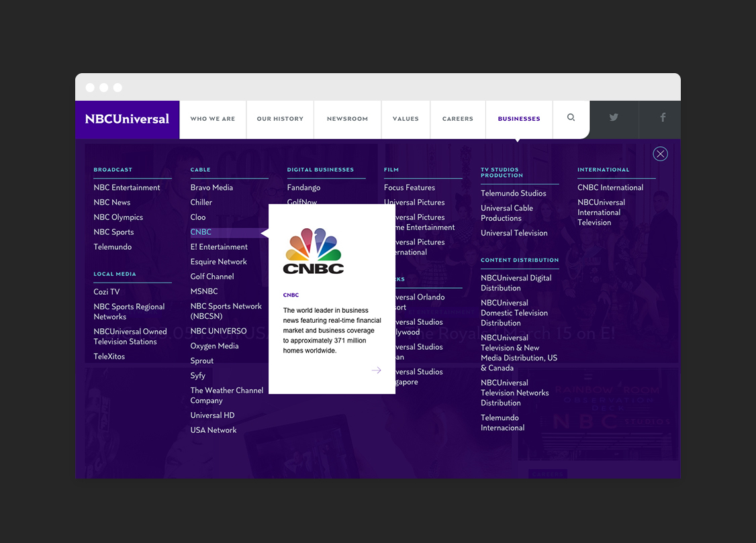The height and width of the screenshot is (543, 756).
Task: Click the CNBC peacock logo
Action: pos(314,251)
